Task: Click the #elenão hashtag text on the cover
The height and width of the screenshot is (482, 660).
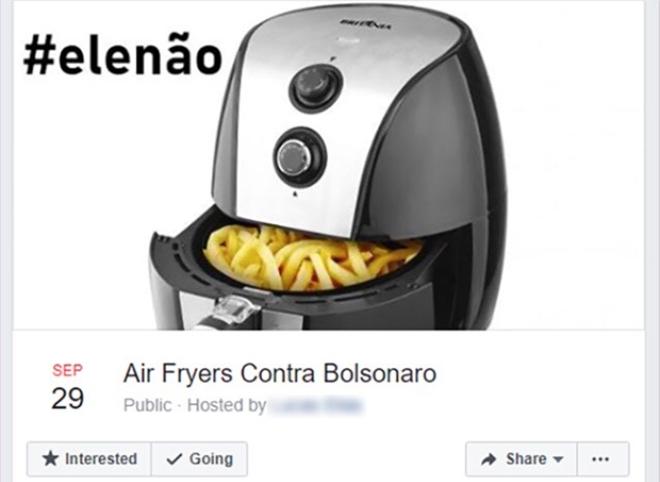Action: click(123, 54)
